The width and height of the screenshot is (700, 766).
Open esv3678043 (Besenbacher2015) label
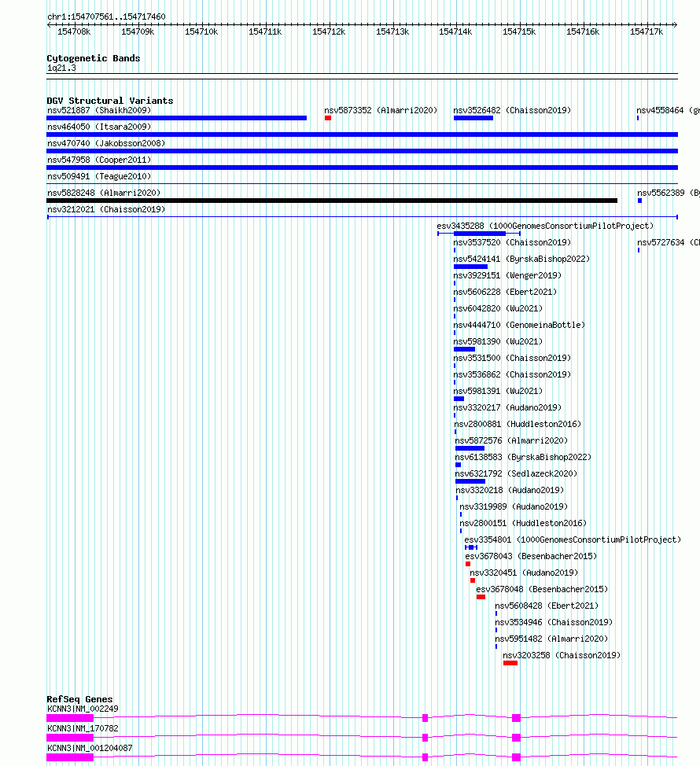[x=531, y=557]
